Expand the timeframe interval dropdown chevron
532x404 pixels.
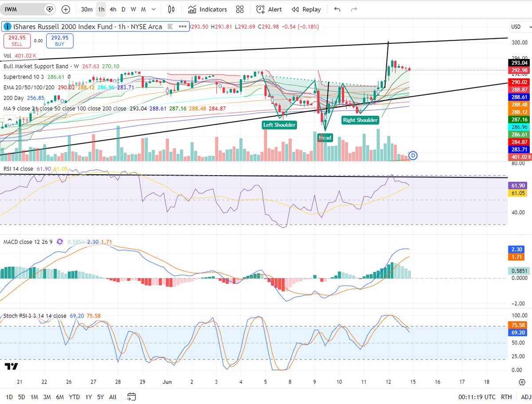(154, 9)
